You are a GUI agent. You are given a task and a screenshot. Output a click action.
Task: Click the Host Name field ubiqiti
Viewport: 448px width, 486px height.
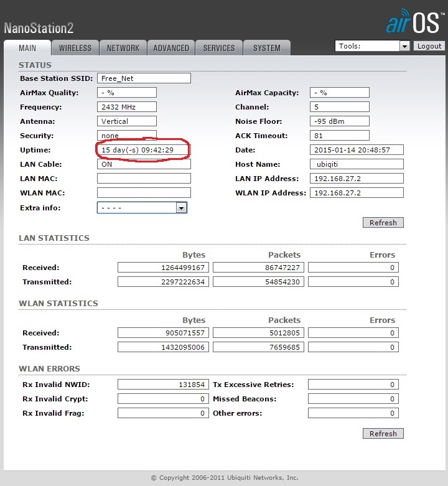coord(357,164)
